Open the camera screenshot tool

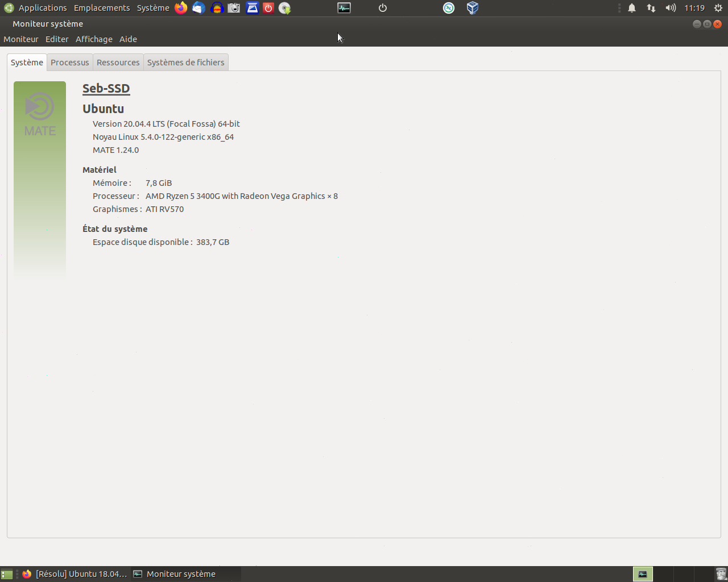pos(234,8)
